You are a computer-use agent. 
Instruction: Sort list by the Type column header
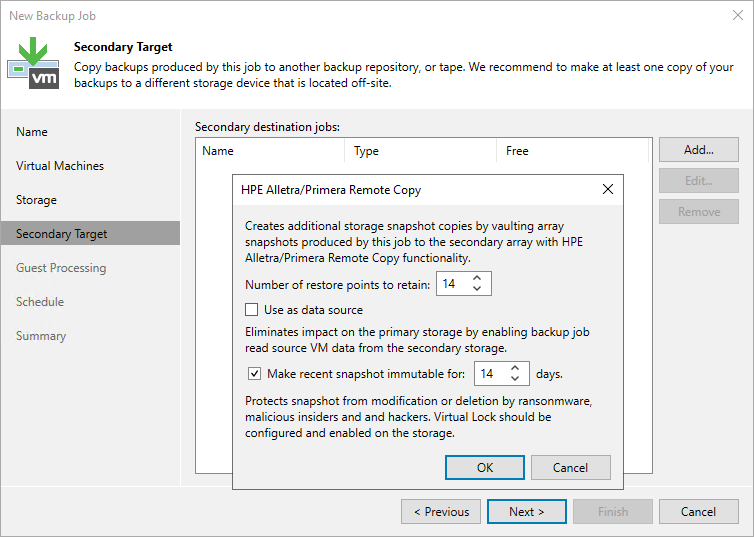pos(420,150)
